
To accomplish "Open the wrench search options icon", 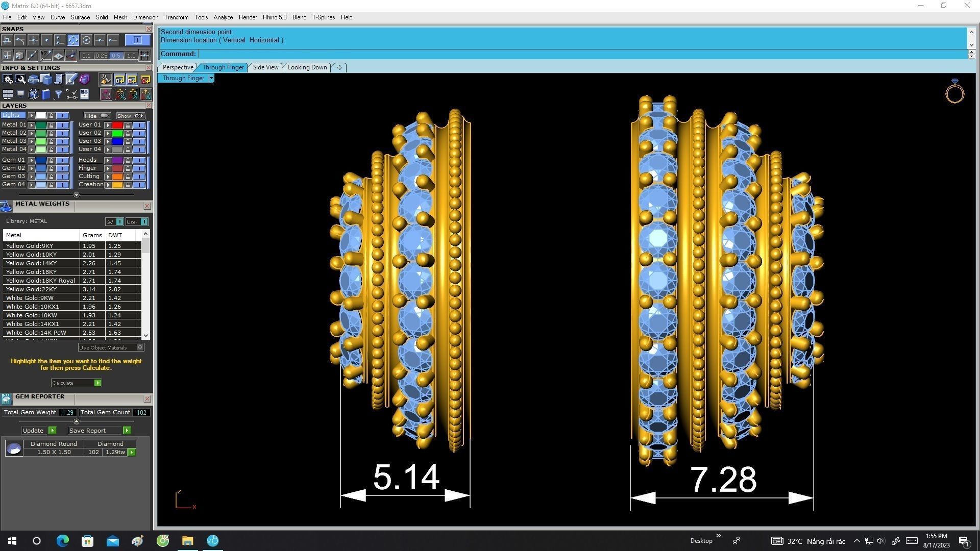I will 20,79.
